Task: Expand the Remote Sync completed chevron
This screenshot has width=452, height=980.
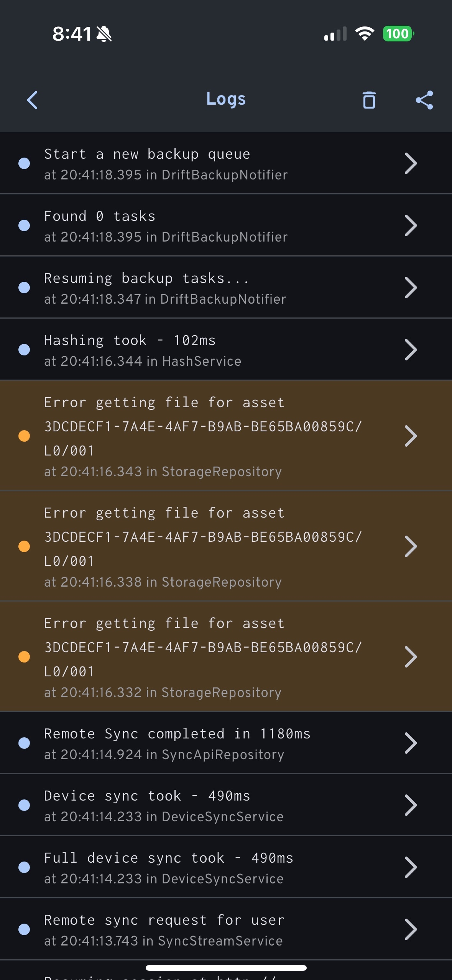Action: [x=411, y=743]
